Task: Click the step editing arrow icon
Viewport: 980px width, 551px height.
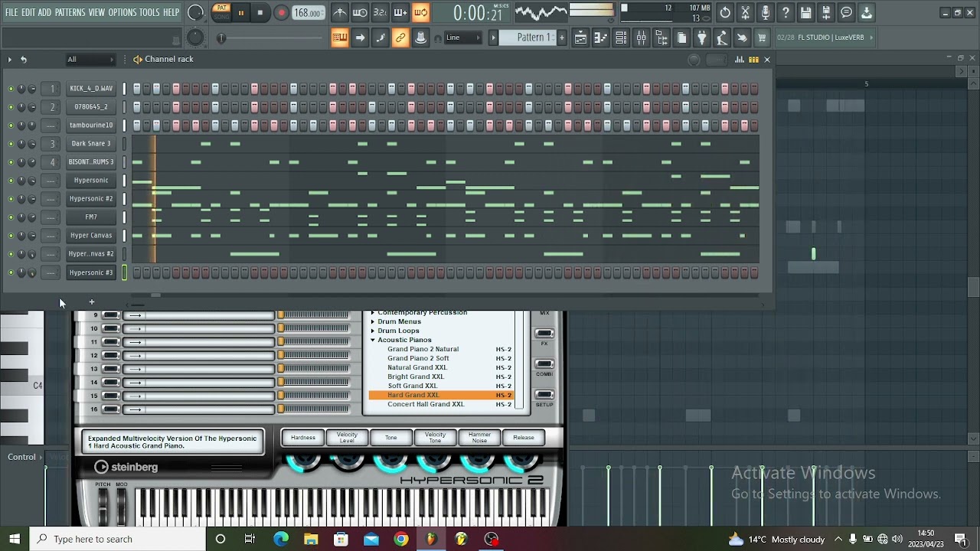Action: tap(360, 37)
